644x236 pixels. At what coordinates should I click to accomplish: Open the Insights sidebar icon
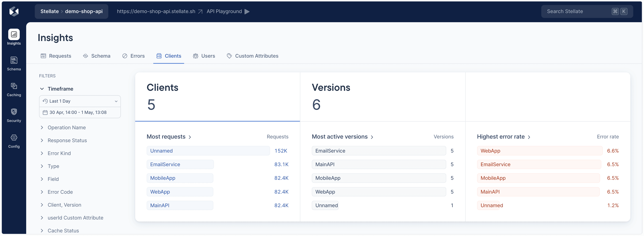coord(14,34)
